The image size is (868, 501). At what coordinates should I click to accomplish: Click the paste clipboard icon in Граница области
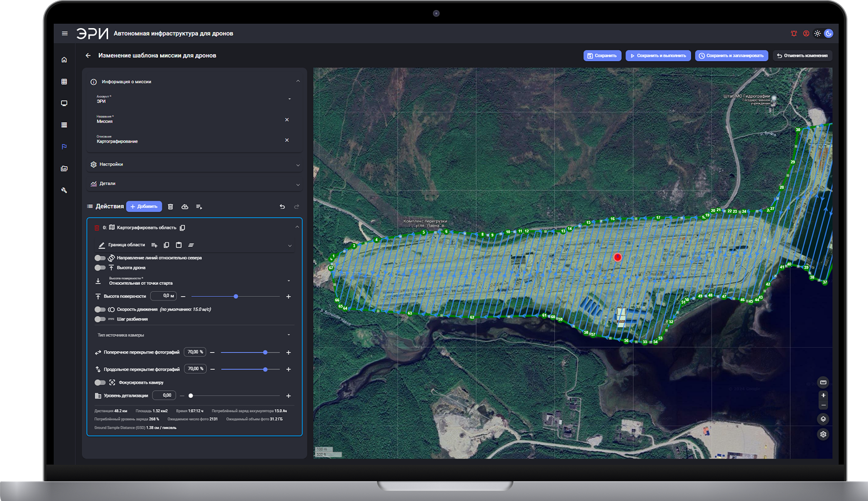pos(179,245)
